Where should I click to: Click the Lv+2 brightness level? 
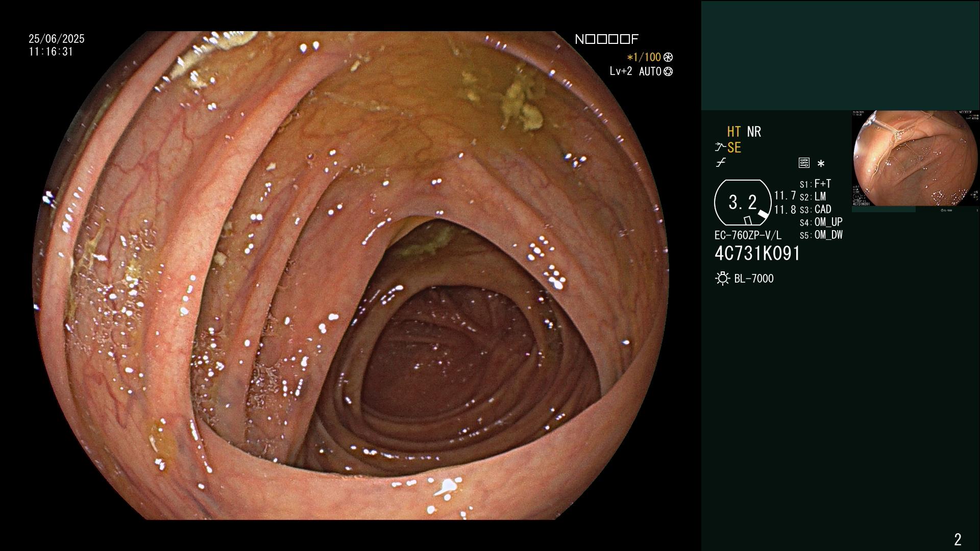[x=621, y=71]
